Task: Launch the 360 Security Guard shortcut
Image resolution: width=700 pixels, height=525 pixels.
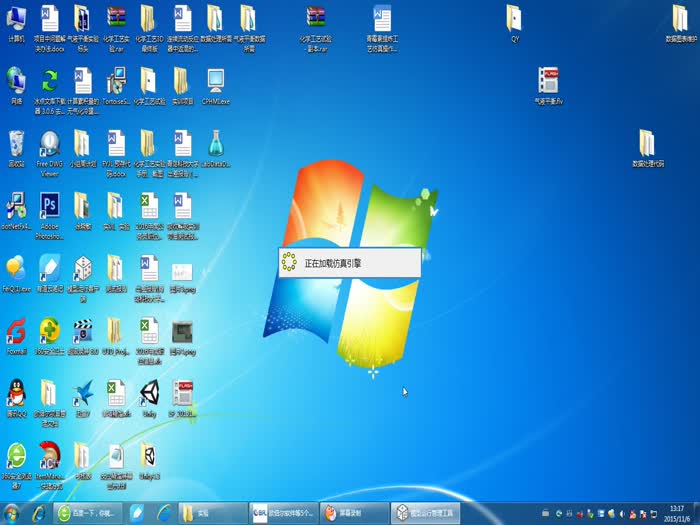Action: pos(49,330)
